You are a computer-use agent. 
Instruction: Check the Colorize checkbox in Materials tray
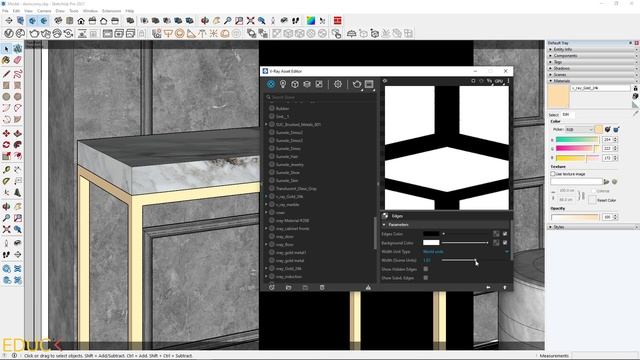pyautogui.click(x=593, y=191)
